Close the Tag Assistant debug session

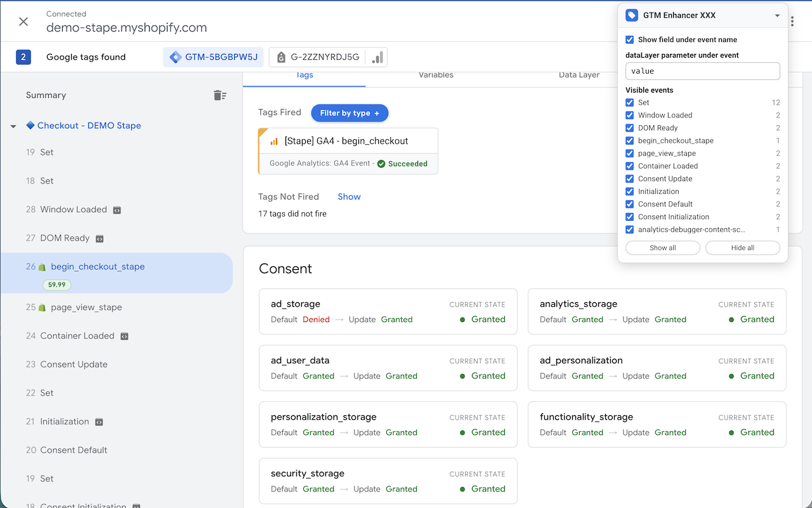pos(23,22)
